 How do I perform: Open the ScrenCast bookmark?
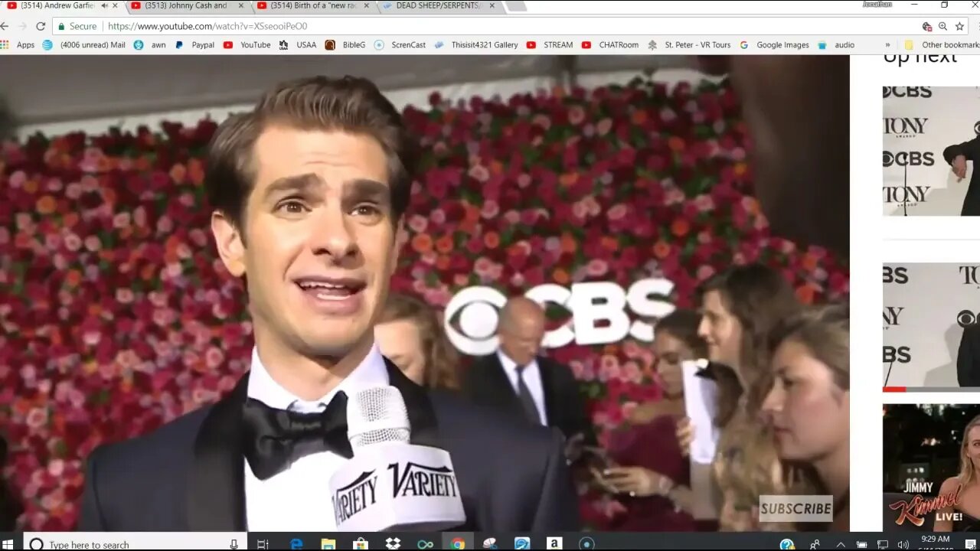pyautogui.click(x=400, y=45)
